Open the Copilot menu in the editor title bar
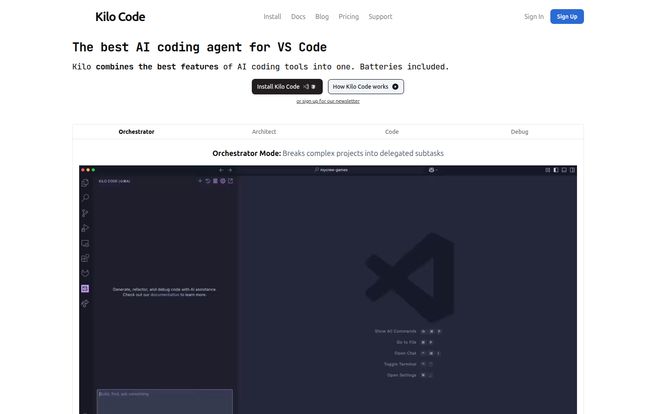The width and height of the screenshot is (650, 414). pyautogui.click(x=432, y=170)
